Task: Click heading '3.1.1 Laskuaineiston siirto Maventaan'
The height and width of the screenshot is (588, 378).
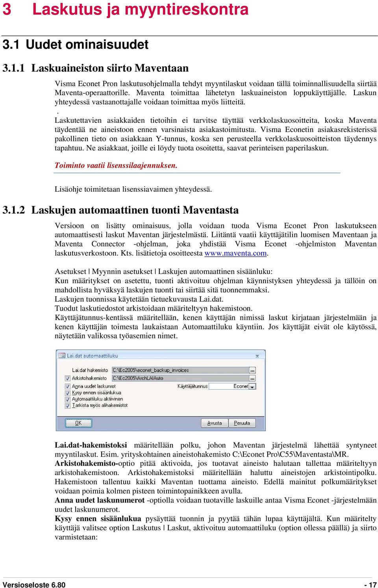Action: pos(96,68)
